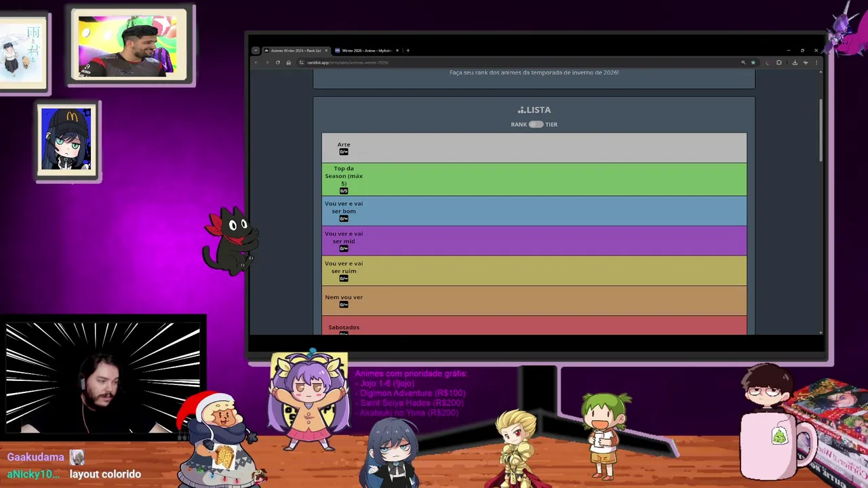Click the streamer webcam thumbnail
Screen dimensions: 868x488
tap(103, 378)
